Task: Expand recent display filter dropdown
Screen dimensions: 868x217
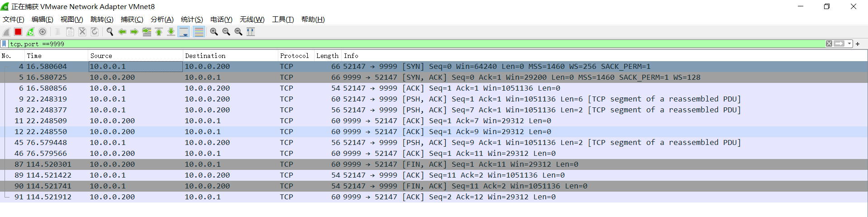Action: [x=849, y=44]
